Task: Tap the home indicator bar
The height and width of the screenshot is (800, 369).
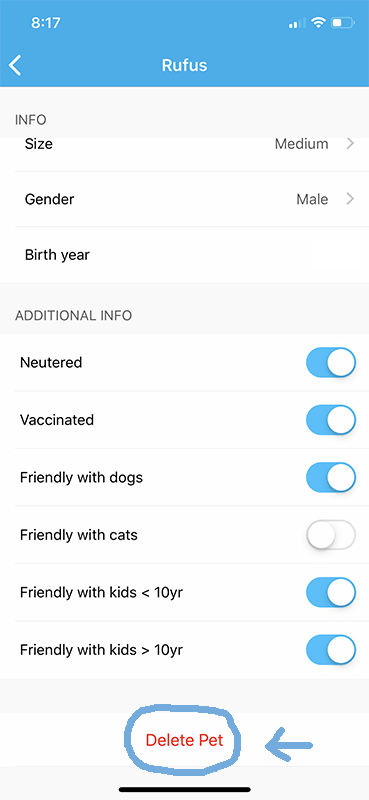Action: [184, 789]
